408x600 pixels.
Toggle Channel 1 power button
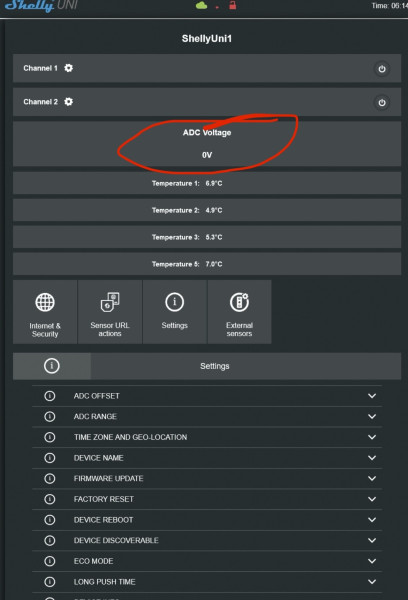pos(382,69)
